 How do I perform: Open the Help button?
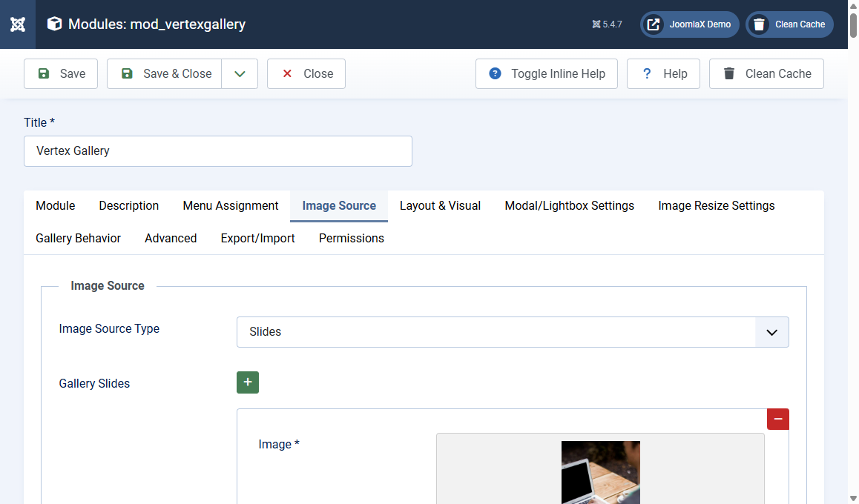[663, 73]
